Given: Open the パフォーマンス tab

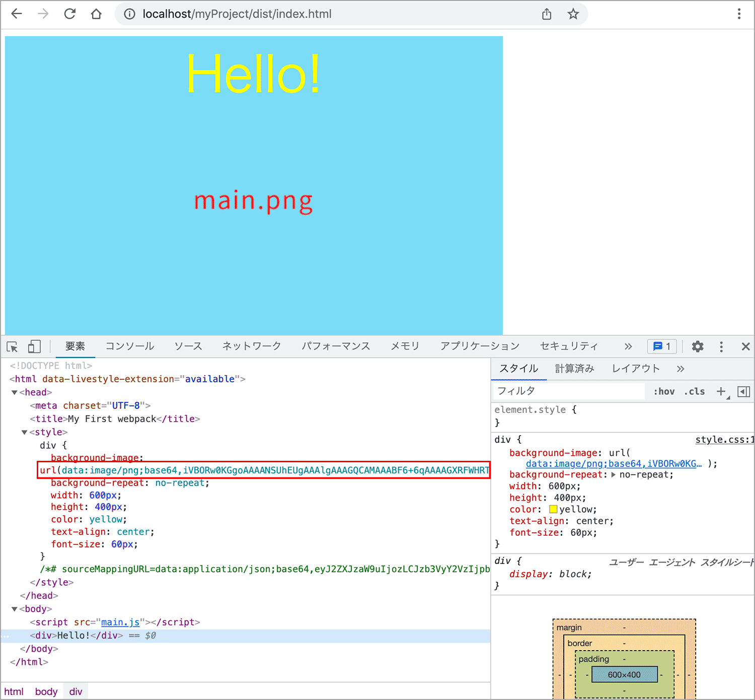Looking at the screenshot, I should (336, 346).
